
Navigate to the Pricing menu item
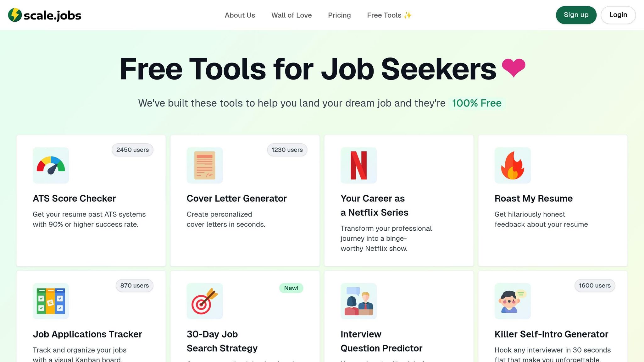339,15
